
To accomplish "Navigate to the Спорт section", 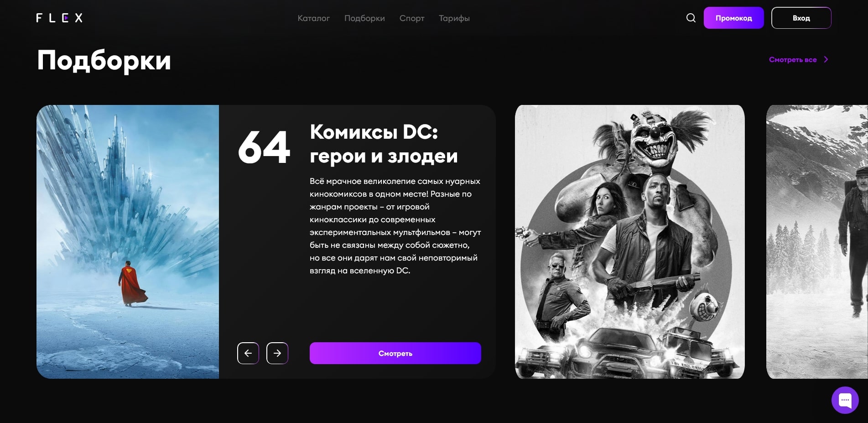I will (x=412, y=18).
